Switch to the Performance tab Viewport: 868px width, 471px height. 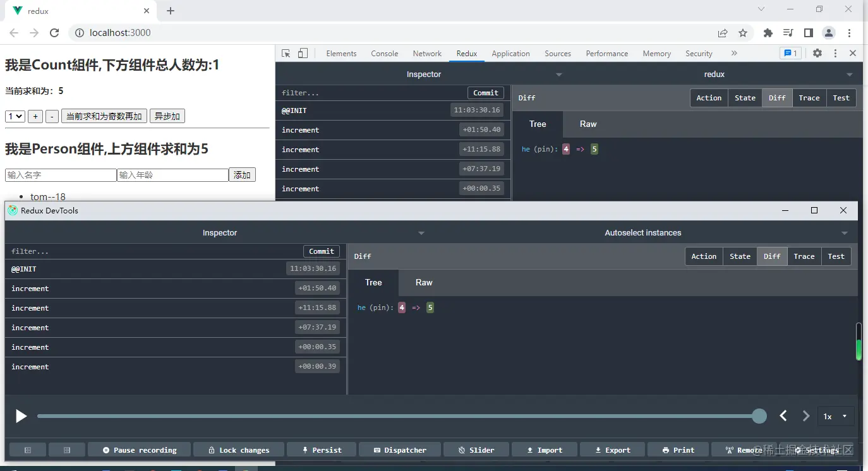click(606, 54)
